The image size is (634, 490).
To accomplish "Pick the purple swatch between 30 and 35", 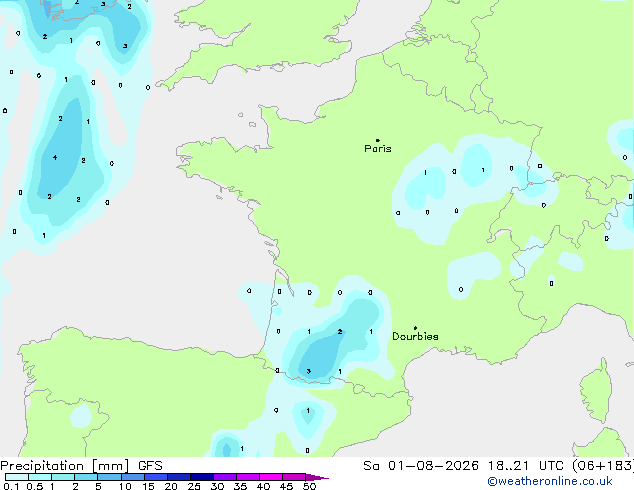I will 225,477.
